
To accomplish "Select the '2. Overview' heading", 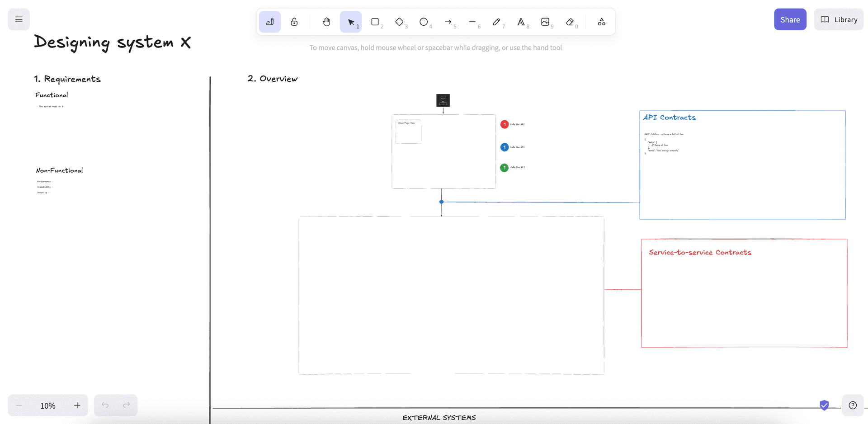I will click(273, 79).
